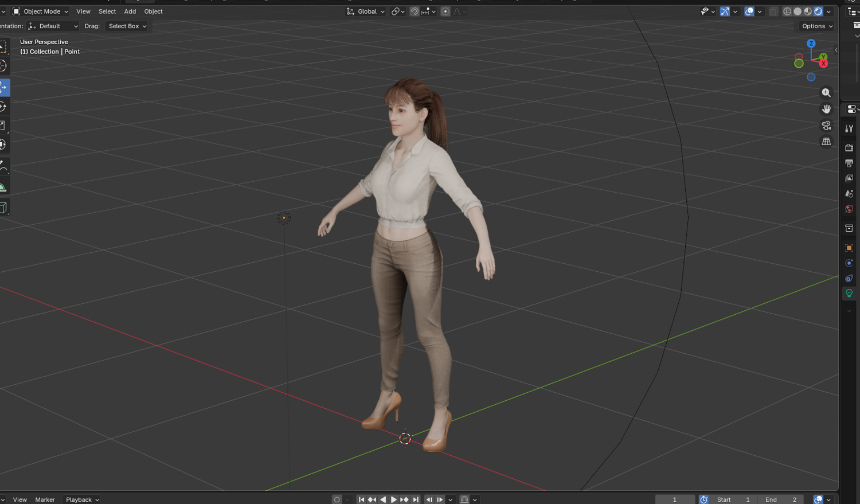Toggle proportional editing circle icon

click(445, 11)
